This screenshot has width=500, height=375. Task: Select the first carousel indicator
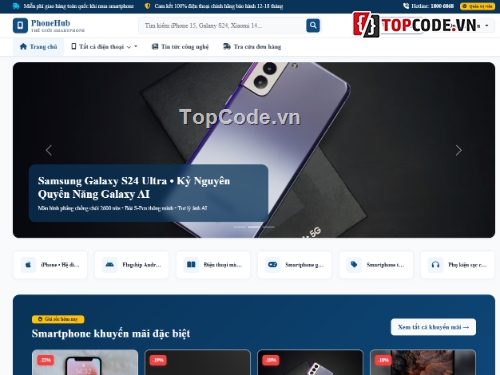(240, 227)
